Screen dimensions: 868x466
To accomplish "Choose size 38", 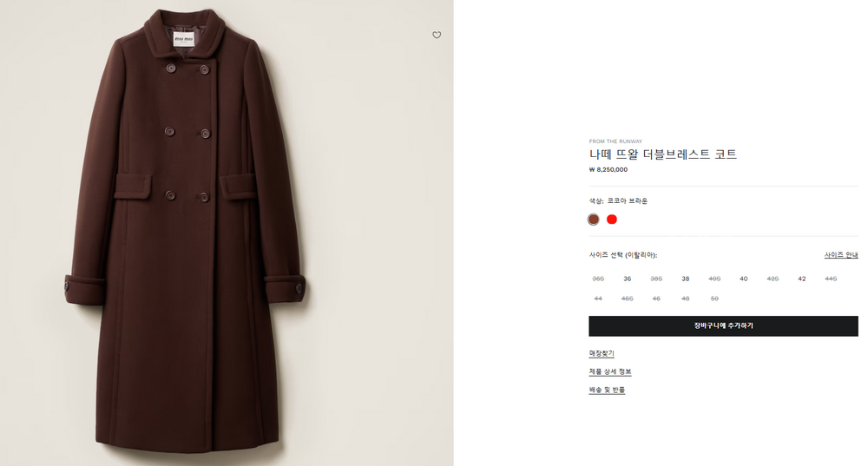I will (x=686, y=279).
